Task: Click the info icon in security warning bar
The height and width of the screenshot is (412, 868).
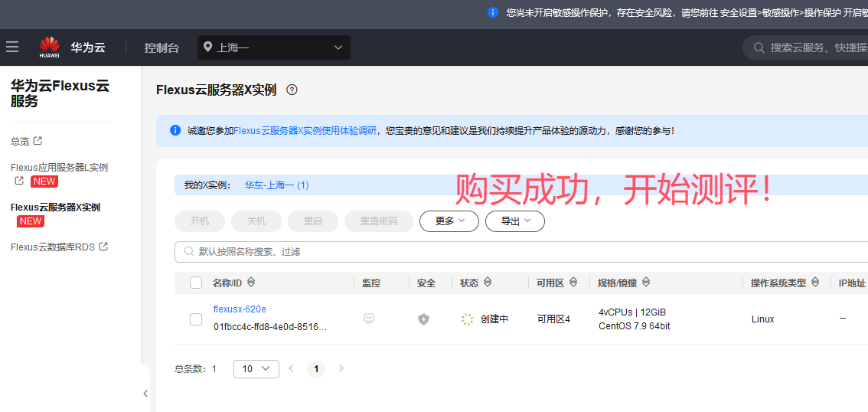Action: 493,12
